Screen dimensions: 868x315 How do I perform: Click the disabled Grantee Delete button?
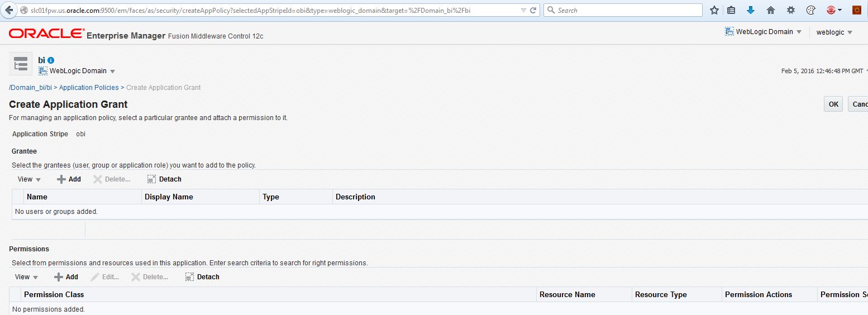112,179
